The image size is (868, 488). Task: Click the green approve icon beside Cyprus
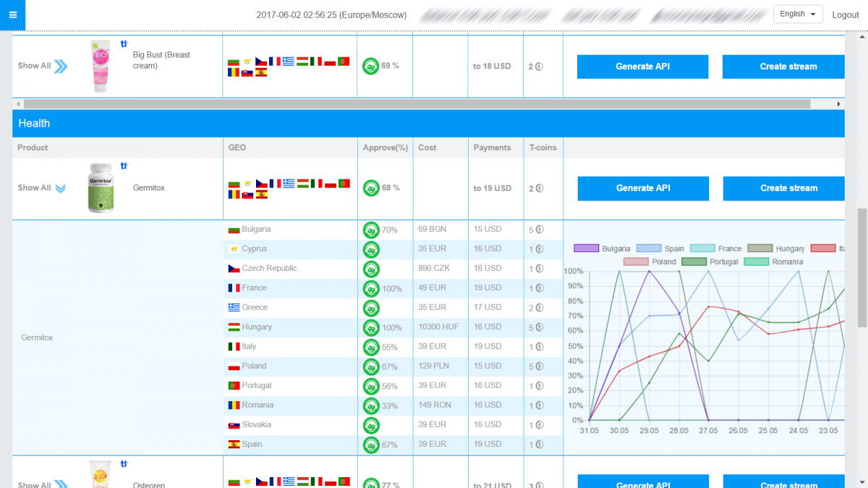point(371,249)
